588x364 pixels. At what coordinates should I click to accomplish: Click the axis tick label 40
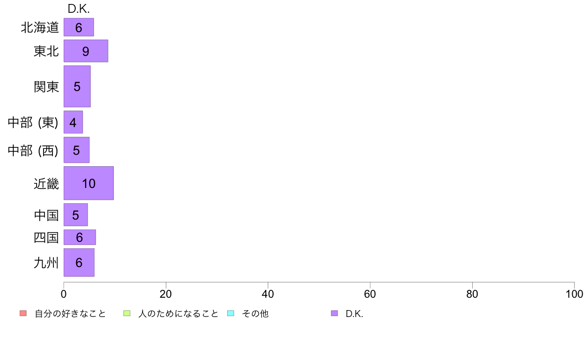[x=268, y=294]
